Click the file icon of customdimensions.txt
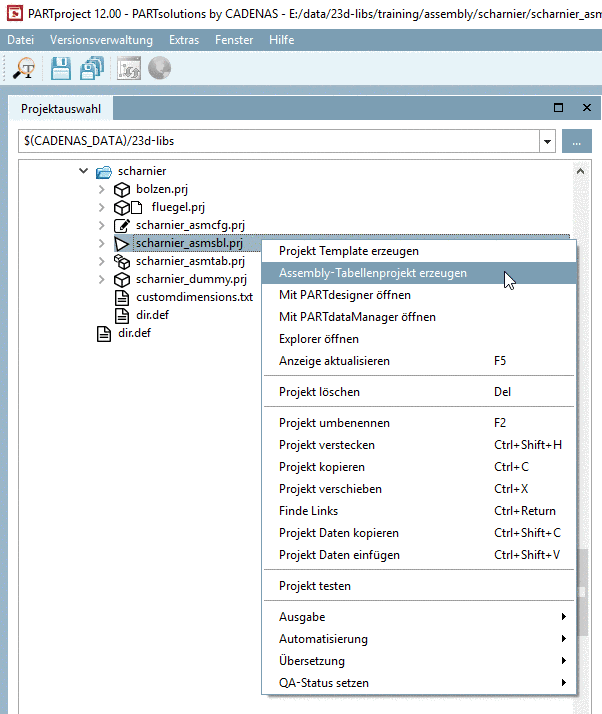Viewport: 602px width, 714px height. [x=122, y=297]
